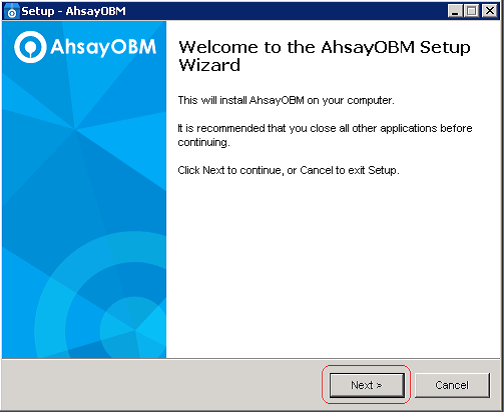504x412 pixels.
Task: Click the word 'continuing.' in the message
Action: (x=204, y=143)
